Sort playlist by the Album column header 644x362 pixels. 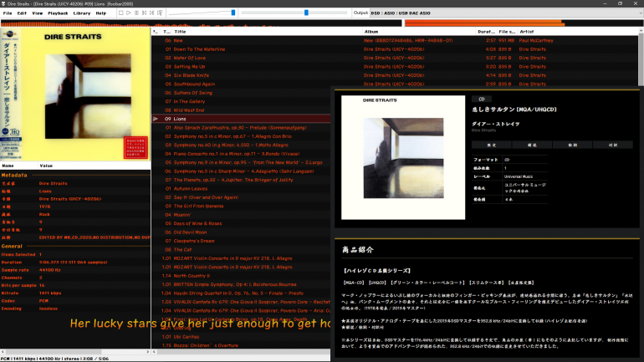click(371, 31)
